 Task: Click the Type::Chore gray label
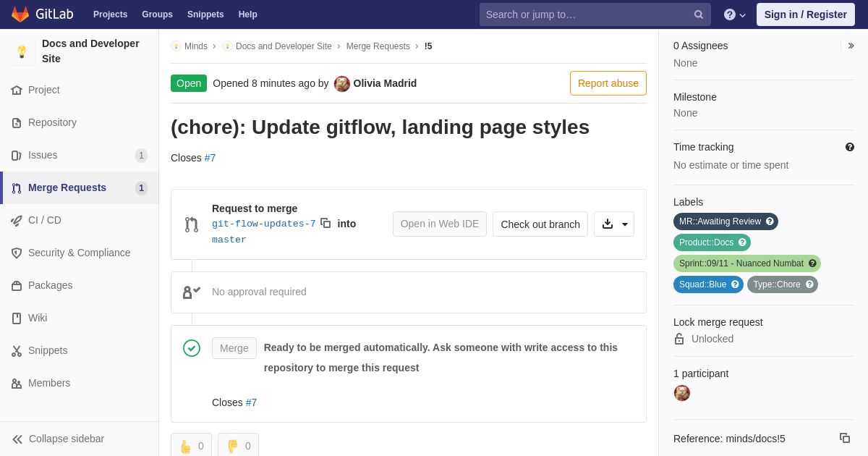coord(783,284)
